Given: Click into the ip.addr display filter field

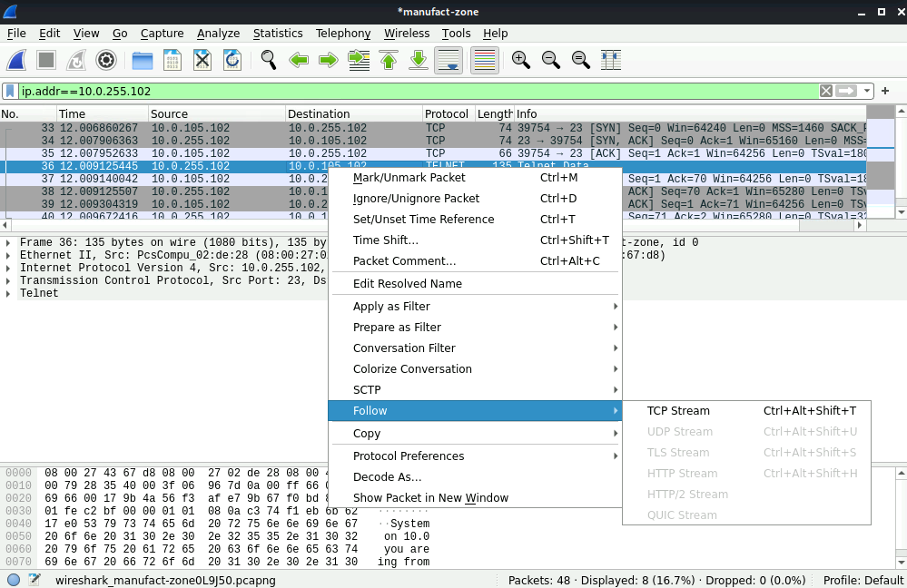Looking at the screenshot, I should 418,92.
